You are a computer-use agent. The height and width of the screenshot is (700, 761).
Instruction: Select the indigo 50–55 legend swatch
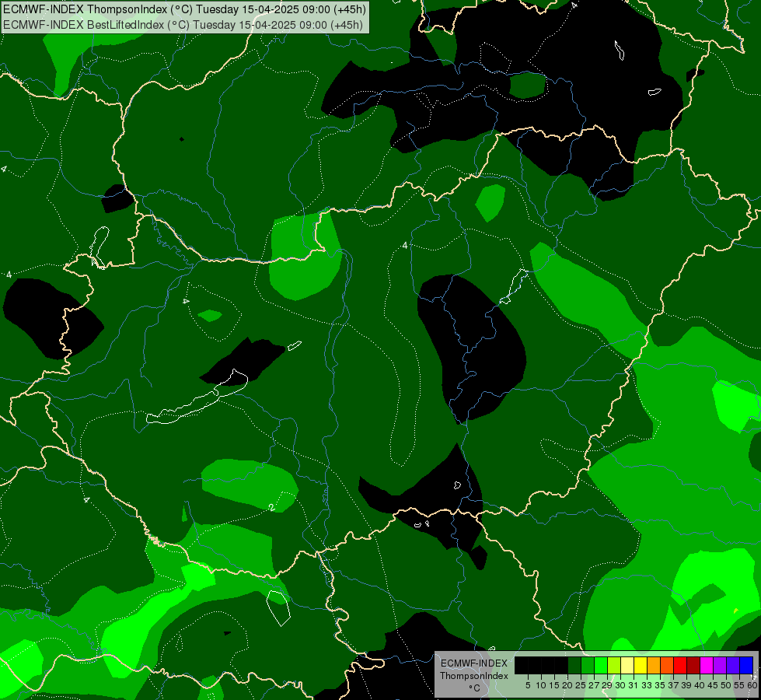[733, 665]
